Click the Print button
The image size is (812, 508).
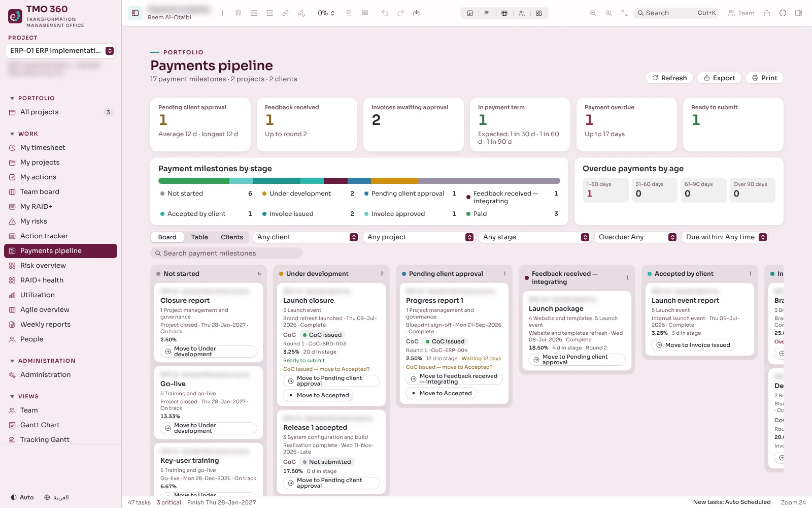764,78
